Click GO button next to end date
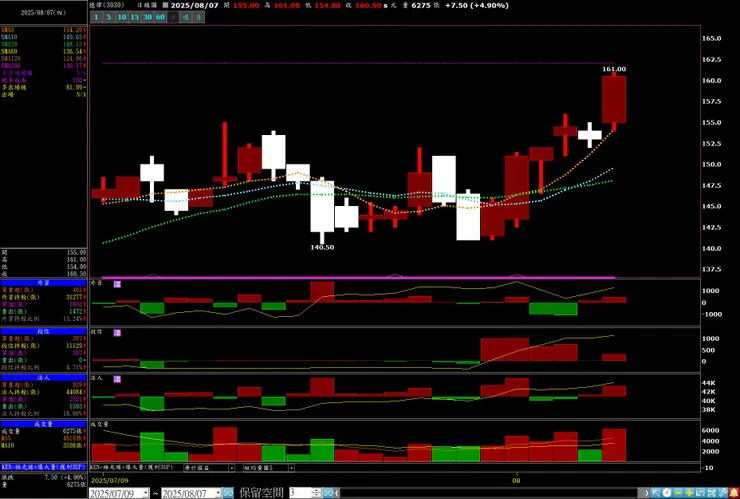 point(228,493)
